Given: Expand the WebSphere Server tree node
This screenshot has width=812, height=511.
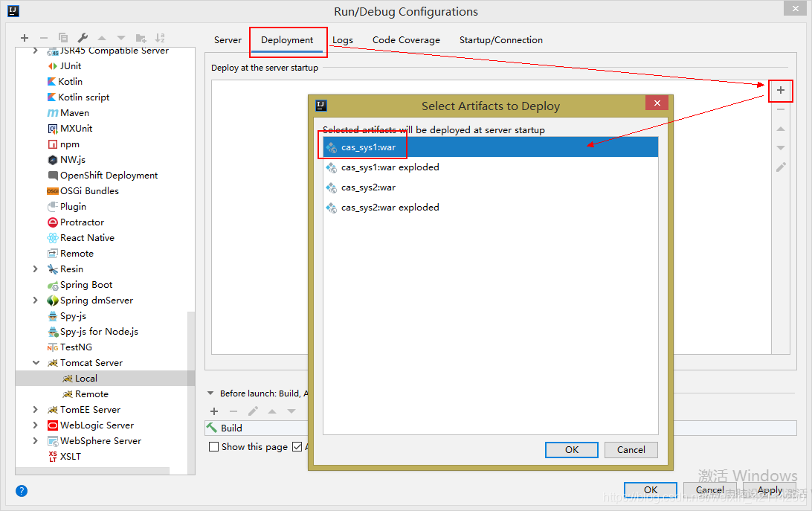Looking at the screenshot, I should (35, 440).
